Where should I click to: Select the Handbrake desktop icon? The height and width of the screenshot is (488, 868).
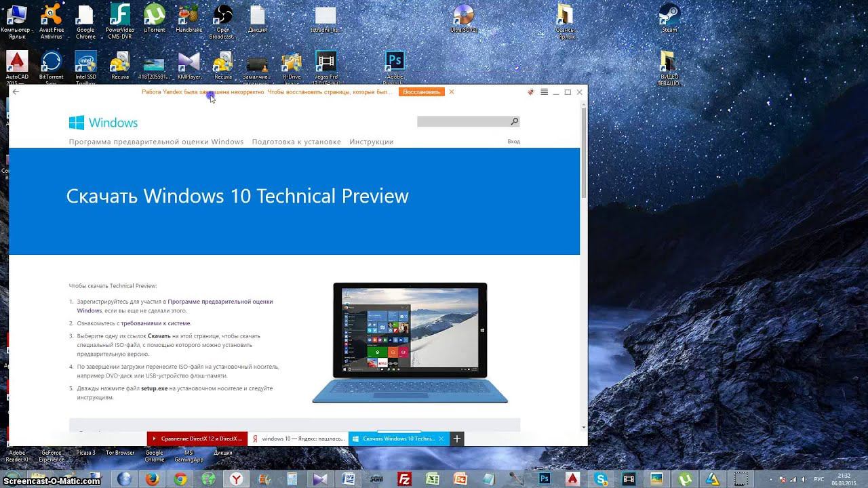[189, 18]
